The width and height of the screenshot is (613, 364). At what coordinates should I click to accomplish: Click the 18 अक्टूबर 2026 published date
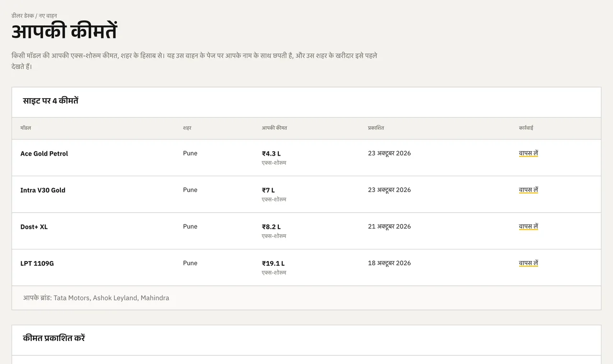[x=389, y=263]
